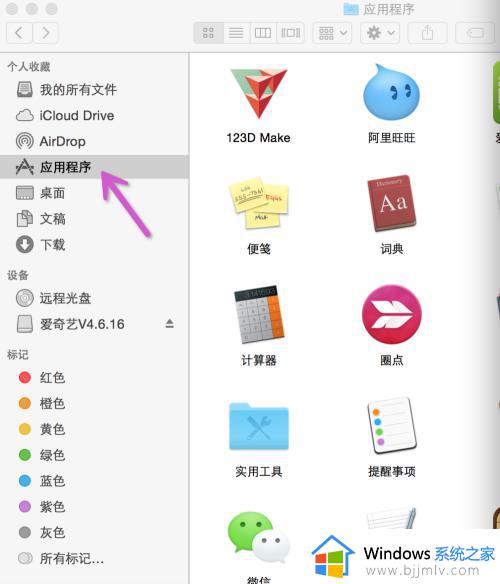The width and height of the screenshot is (500, 584).
Task: Switch to column view
Action: 263,33
